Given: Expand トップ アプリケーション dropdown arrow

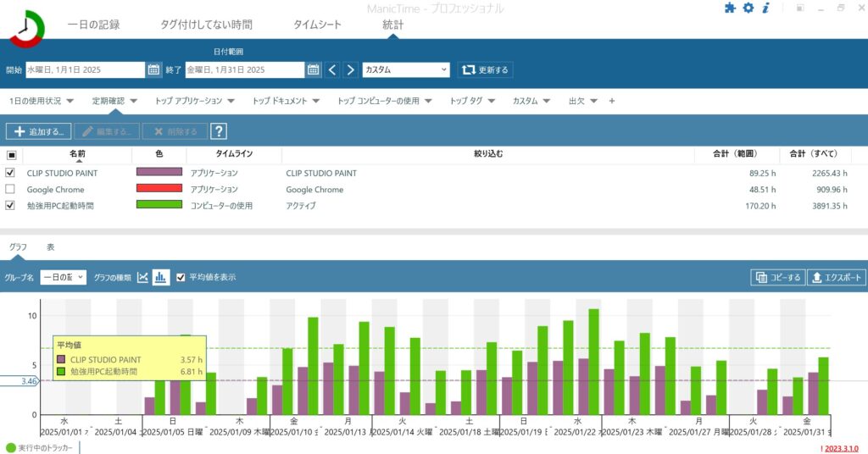Looking at the screenshot, I should pos(231,101).
